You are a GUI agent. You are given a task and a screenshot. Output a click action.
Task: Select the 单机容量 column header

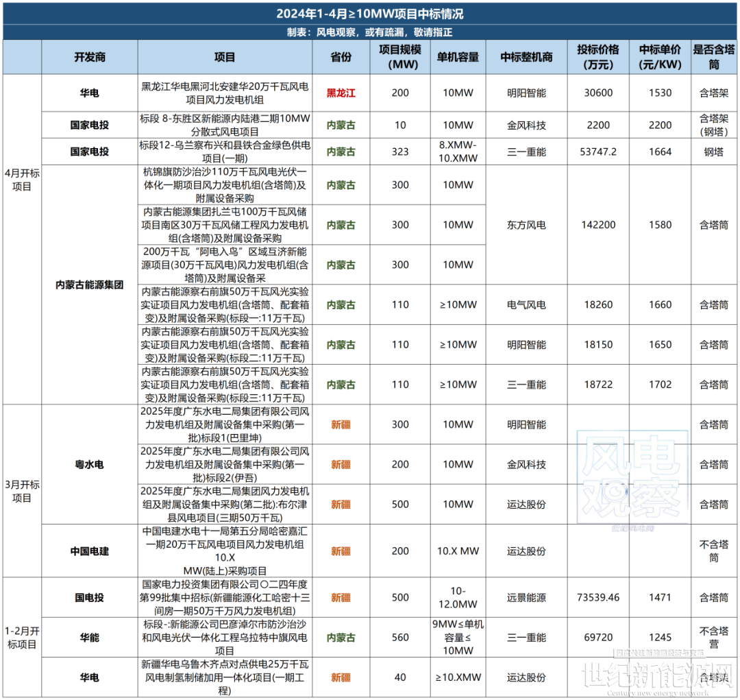[458, 57]
